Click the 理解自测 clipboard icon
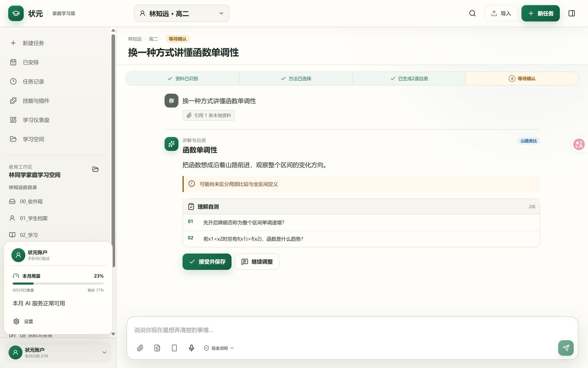Screen dimensions: 588x368 click(x=191, y=206)
